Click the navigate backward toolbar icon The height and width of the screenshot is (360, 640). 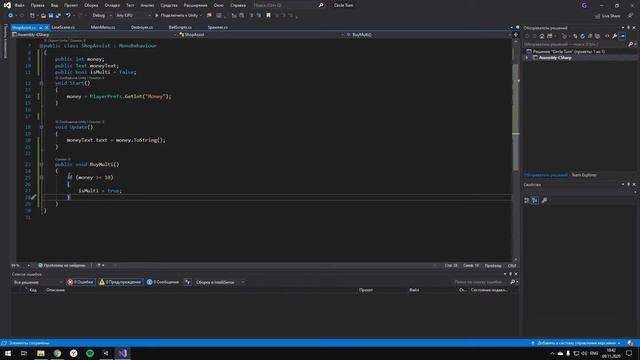[11, 16]
